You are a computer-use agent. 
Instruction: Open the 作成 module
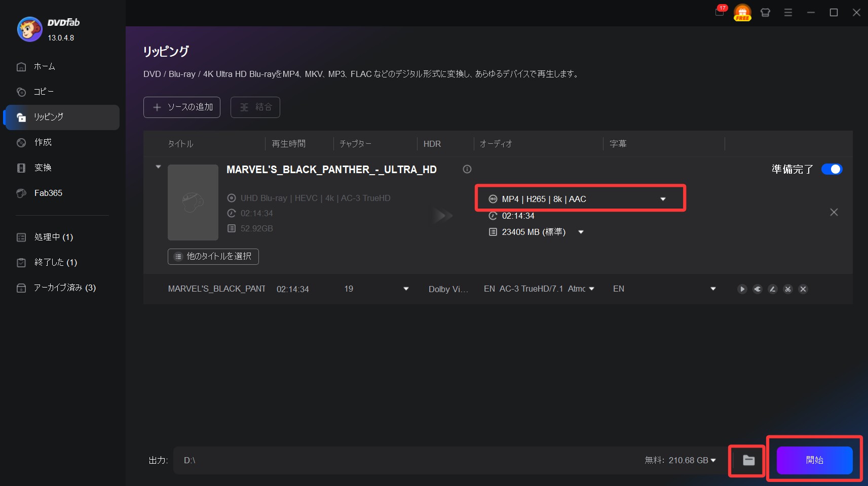(62, 143)
